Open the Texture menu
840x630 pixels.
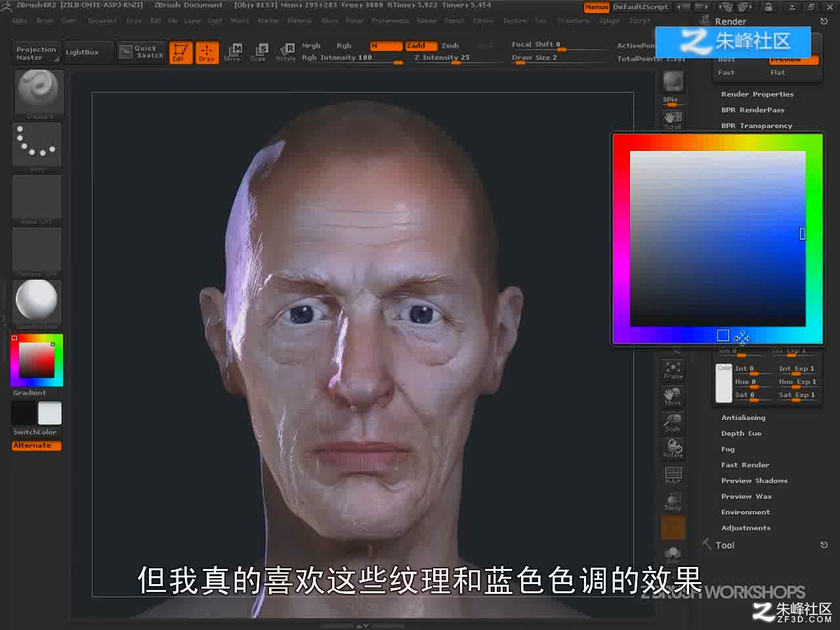tap(515, 21)
